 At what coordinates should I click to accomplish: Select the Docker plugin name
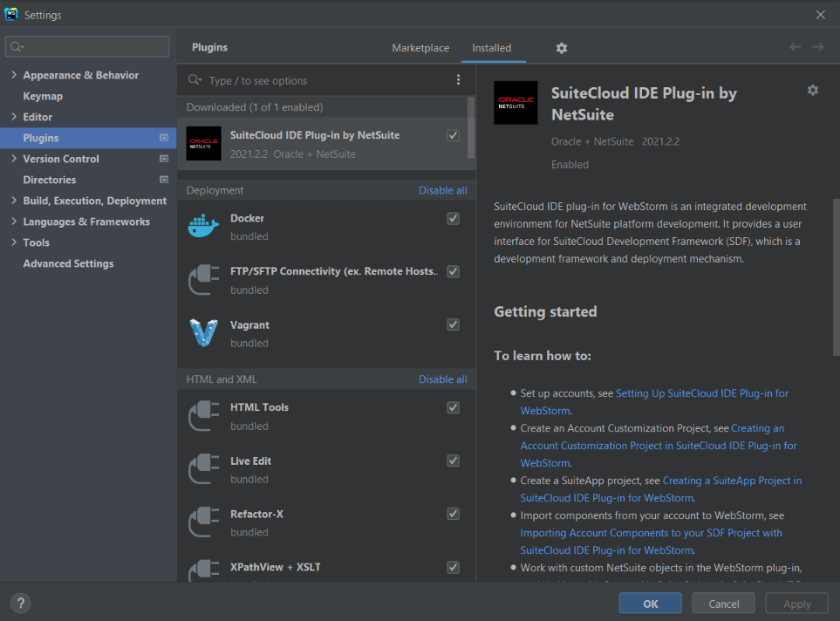pos(247,219)
